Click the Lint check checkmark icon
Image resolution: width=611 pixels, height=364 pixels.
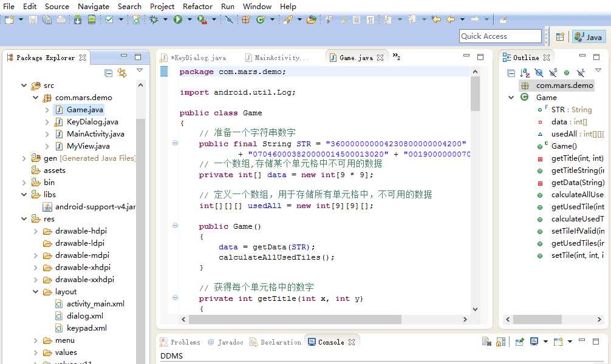(109, 19)
